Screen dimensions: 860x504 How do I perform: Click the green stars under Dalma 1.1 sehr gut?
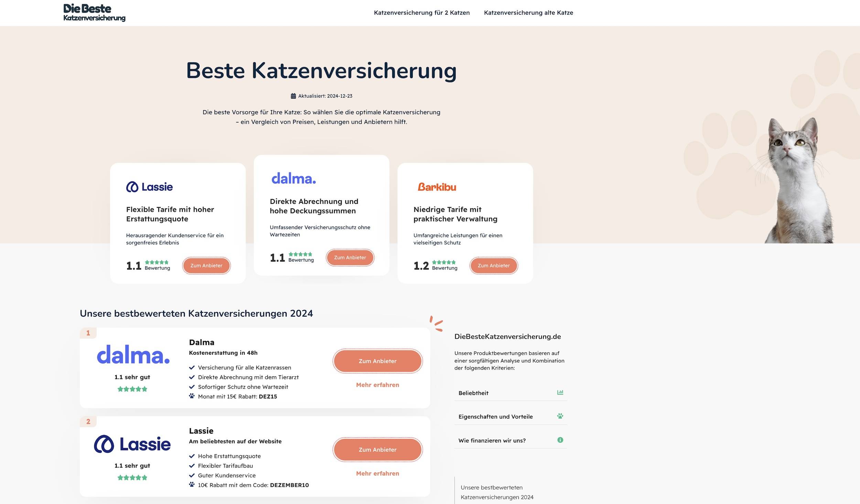click(132, 389)
